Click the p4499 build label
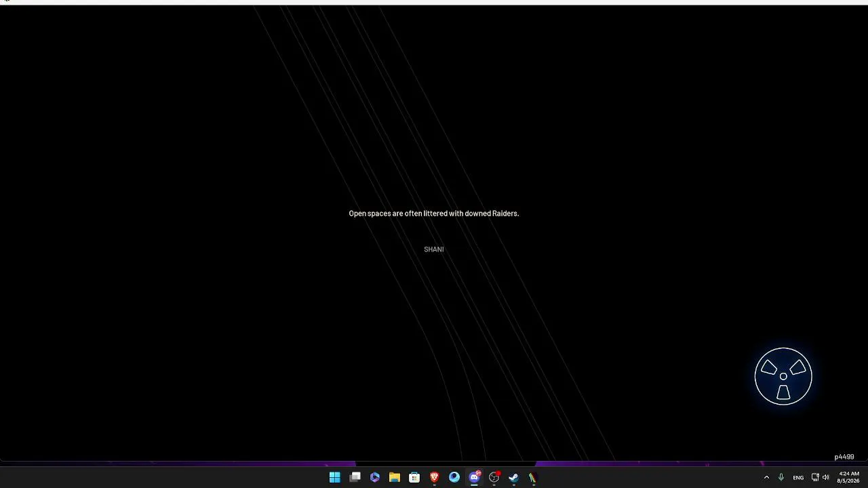Viewport: 868px width, 488px height. [844, 457]
